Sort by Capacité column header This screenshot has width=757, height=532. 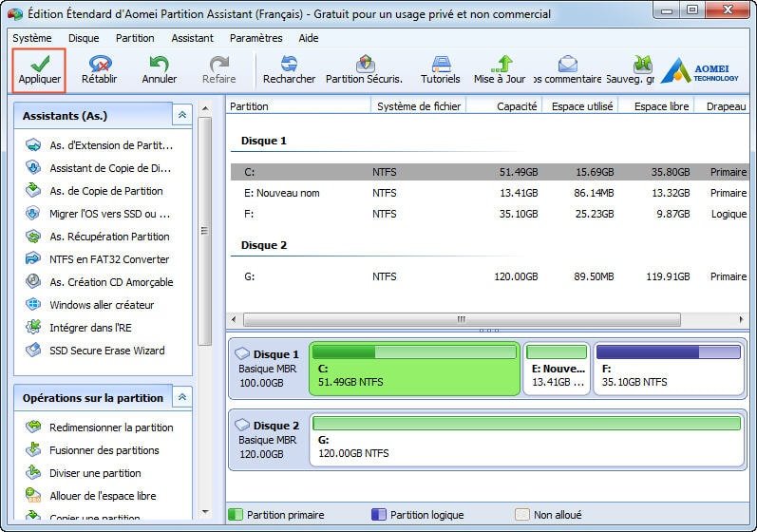pyautogui.click(x=504, y=106)
